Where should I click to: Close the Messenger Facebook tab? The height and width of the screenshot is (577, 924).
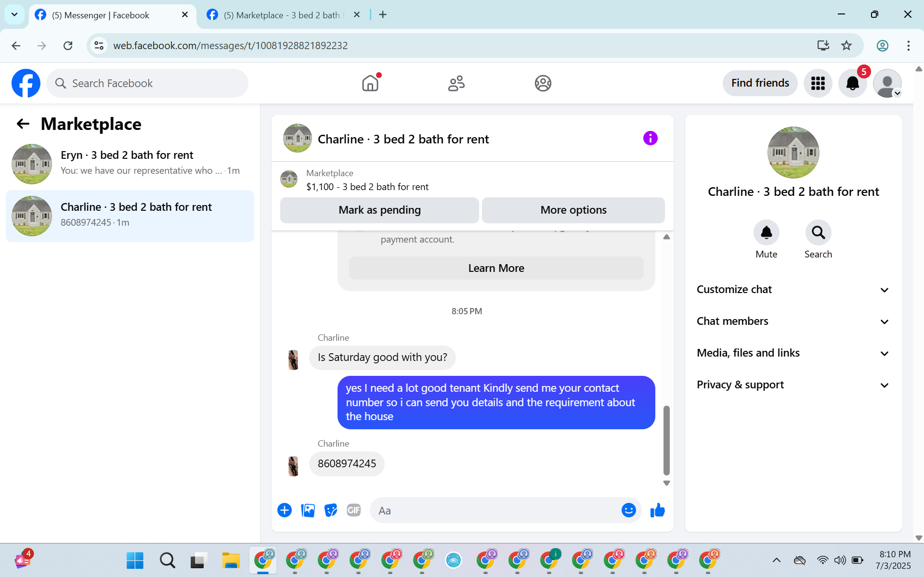[x=184, y=15]
